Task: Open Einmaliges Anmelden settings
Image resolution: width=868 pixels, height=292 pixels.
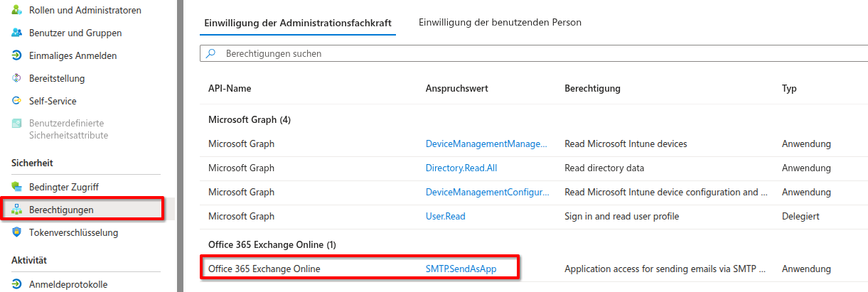Action: [73, 56]
